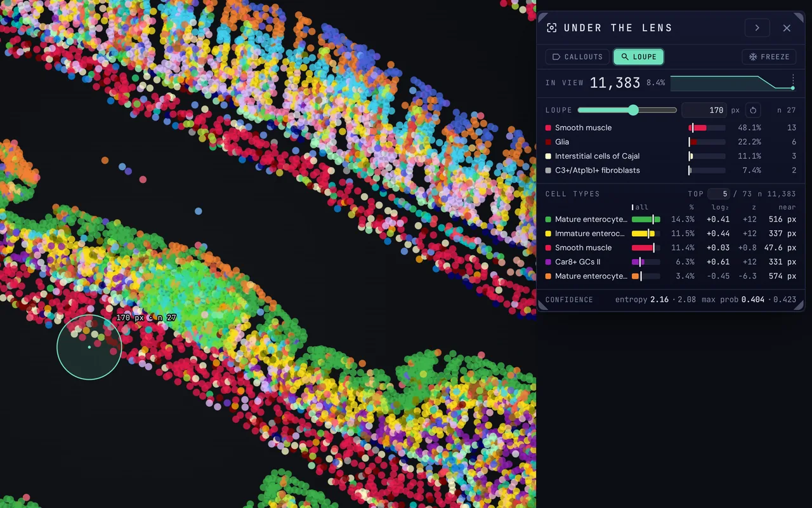Switch to the Callouts mode tab
The image size is (812, 508).
tap(577, 57)
